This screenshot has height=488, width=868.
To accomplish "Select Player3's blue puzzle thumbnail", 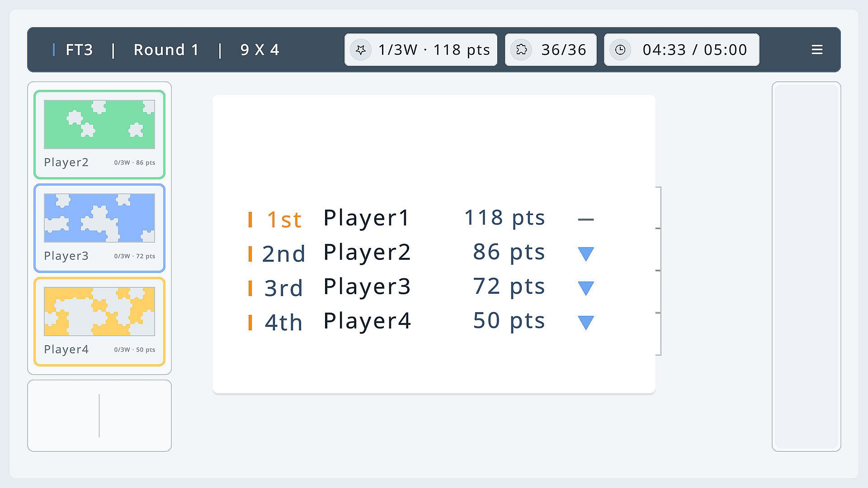I will click(99, 218).
